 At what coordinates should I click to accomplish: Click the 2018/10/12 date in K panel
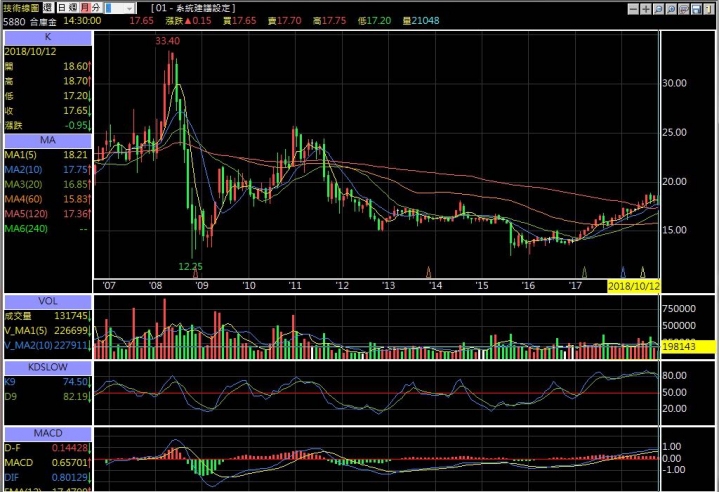(30, 51)
